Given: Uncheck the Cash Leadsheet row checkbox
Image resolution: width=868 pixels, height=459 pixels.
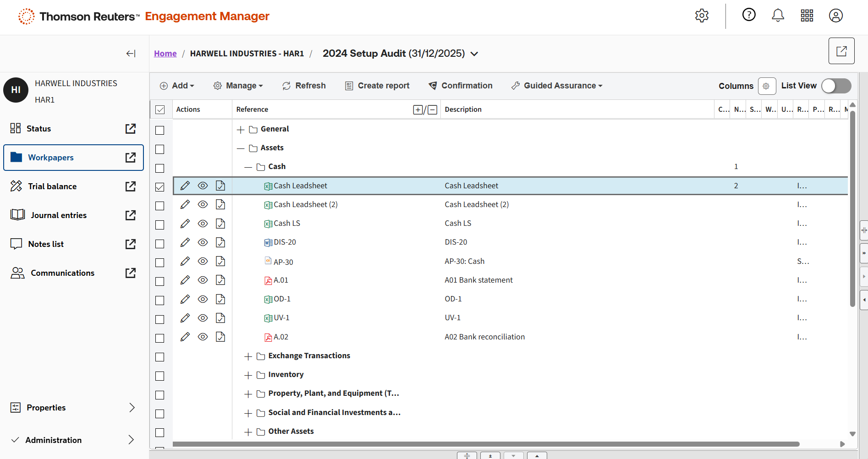Looking at the screenshot, I should [x=160, y=187].
